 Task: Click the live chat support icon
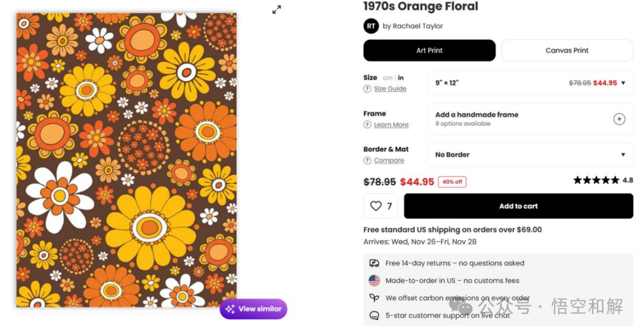point(374,315)
